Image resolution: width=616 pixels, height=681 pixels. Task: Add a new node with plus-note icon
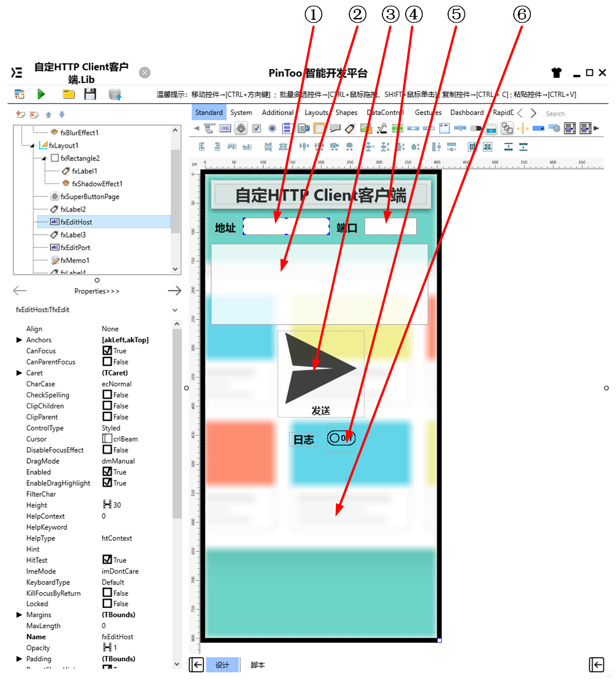tap(20, 114)
